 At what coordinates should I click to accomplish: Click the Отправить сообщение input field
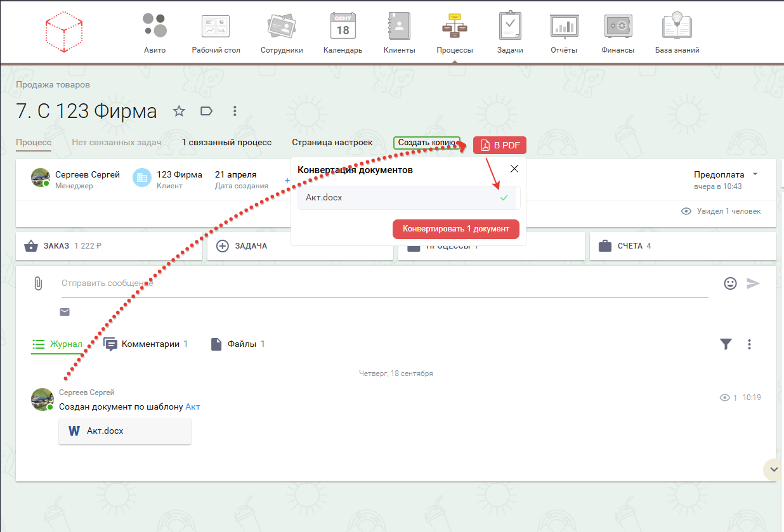coord(381,283)
